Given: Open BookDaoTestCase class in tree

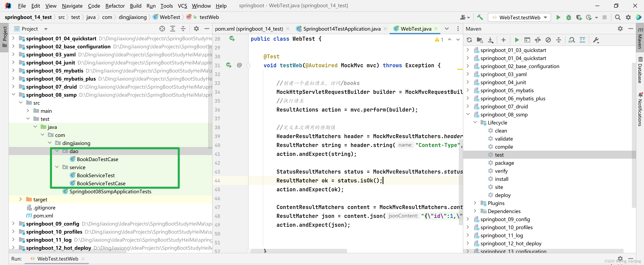Looking at the screenshot, I should point(97,159).
